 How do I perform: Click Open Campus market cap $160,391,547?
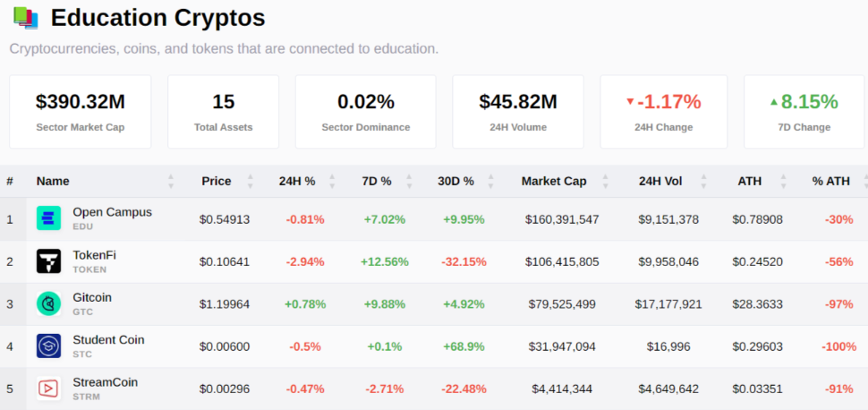(562, 219)
